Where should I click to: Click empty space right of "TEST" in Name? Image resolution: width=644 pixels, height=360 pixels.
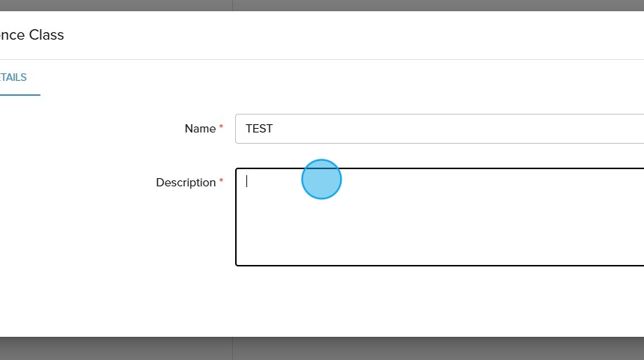[x=449, y=129]
